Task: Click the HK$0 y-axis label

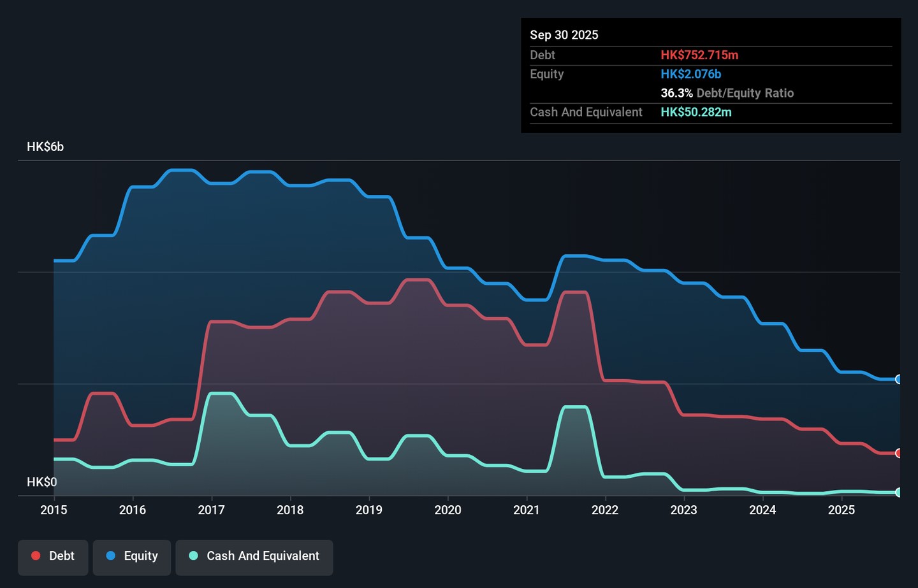Action: (41, 482)
